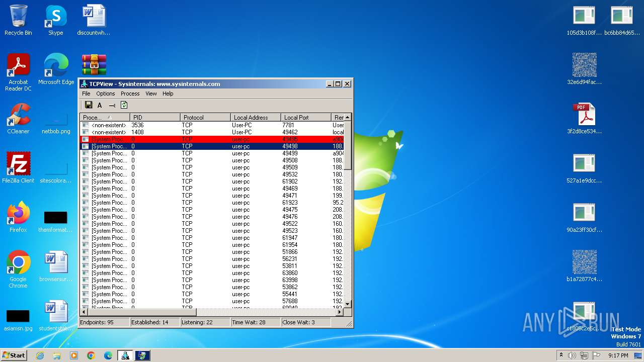Viewport: 644px width, 362px height.
Task: Show hidden system tray icons
Action: tap(561, 355)
